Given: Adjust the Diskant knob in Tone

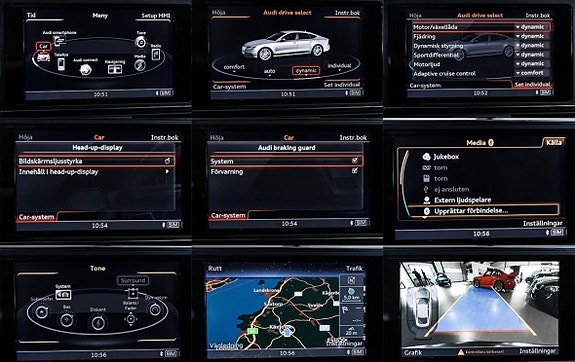Looking at the screenshot, I should 98,323.
